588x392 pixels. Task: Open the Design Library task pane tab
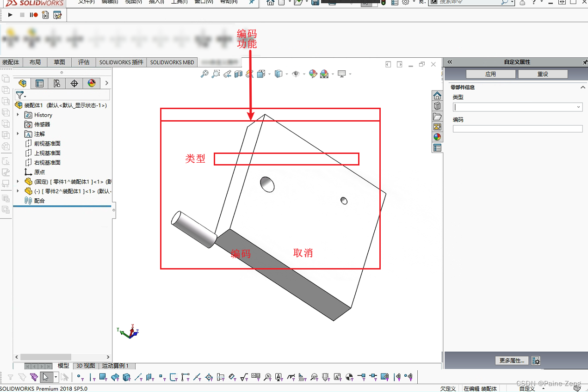click(437, 106)
